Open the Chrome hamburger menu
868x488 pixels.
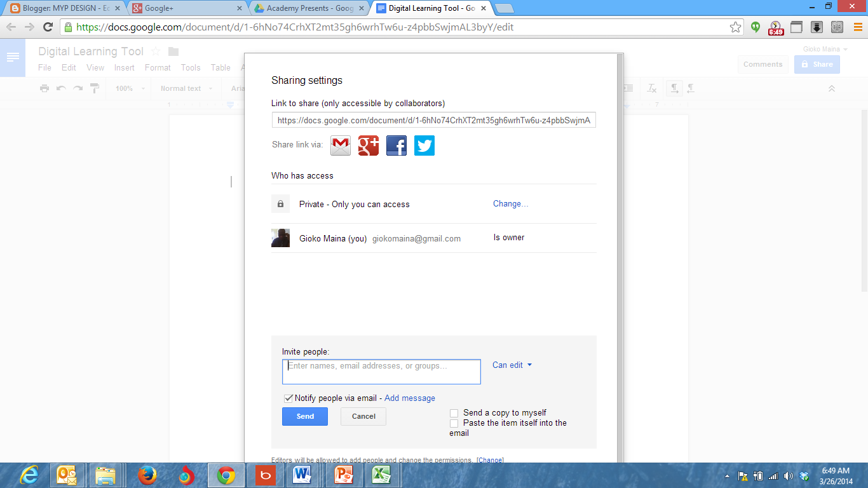(x=857, y=27)
